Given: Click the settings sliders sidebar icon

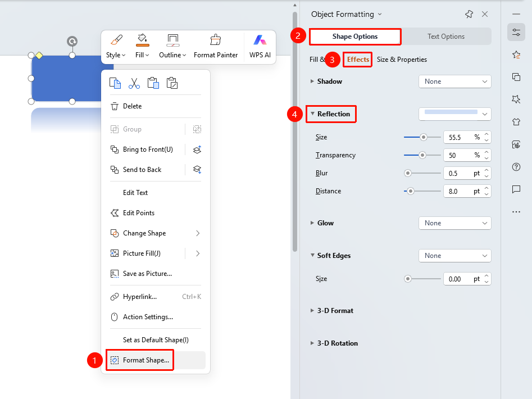Looking at the screenshot, I should [x=516, y=32].
